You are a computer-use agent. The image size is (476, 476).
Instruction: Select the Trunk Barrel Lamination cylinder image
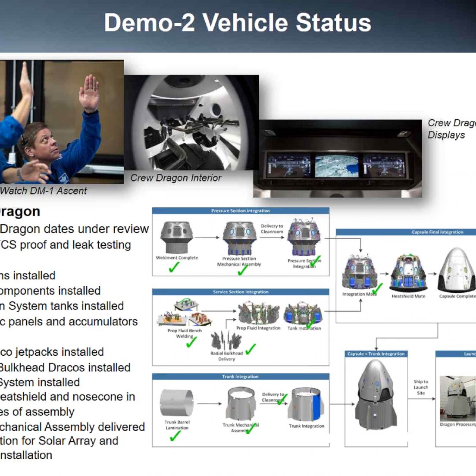click(177, 403)
